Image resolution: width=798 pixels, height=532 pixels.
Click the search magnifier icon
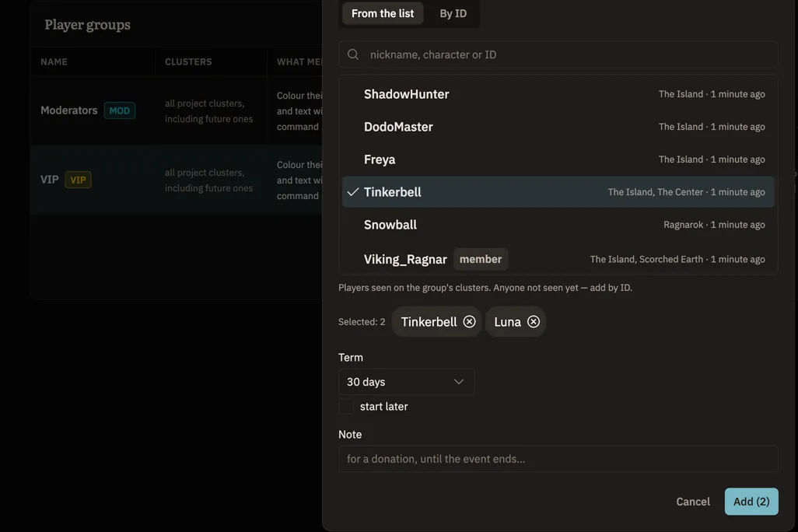click(x=353, y=54)
